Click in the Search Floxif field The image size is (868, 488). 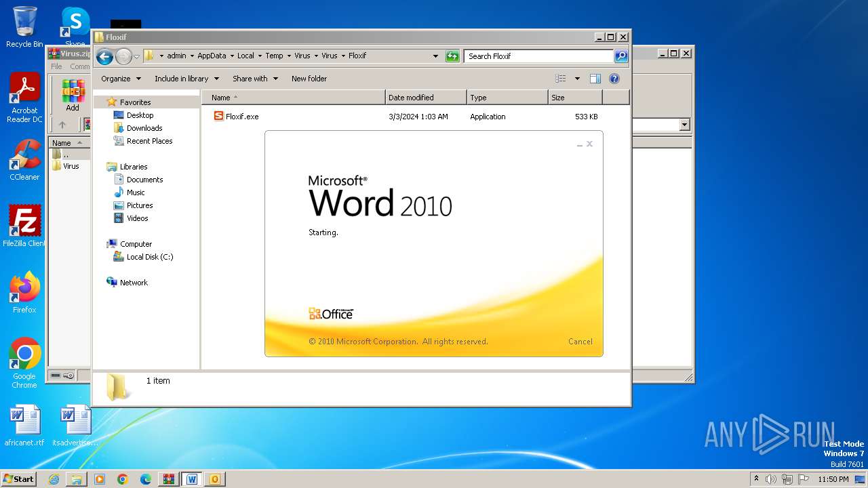coord(539,56)
